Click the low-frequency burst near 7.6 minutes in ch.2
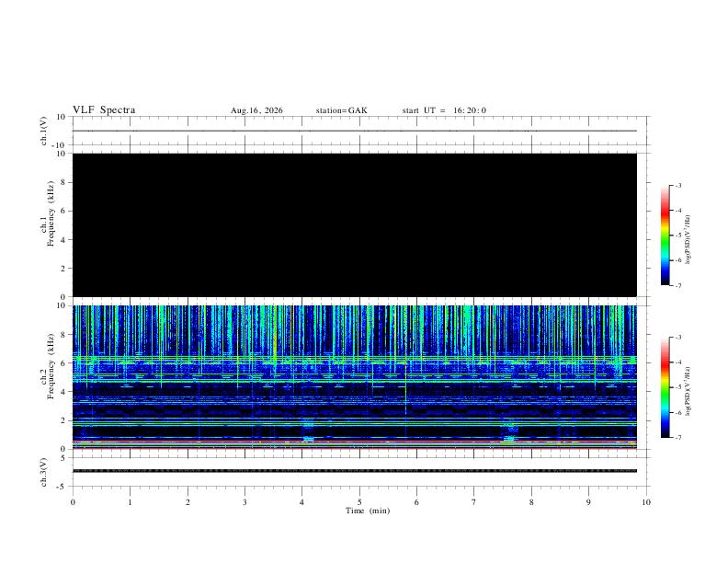 509,434
